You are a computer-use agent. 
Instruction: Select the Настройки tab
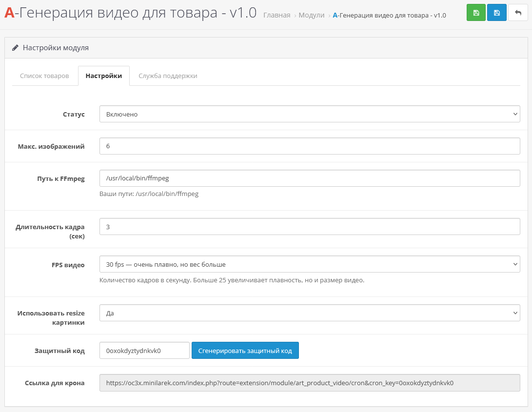click(104, 76)
